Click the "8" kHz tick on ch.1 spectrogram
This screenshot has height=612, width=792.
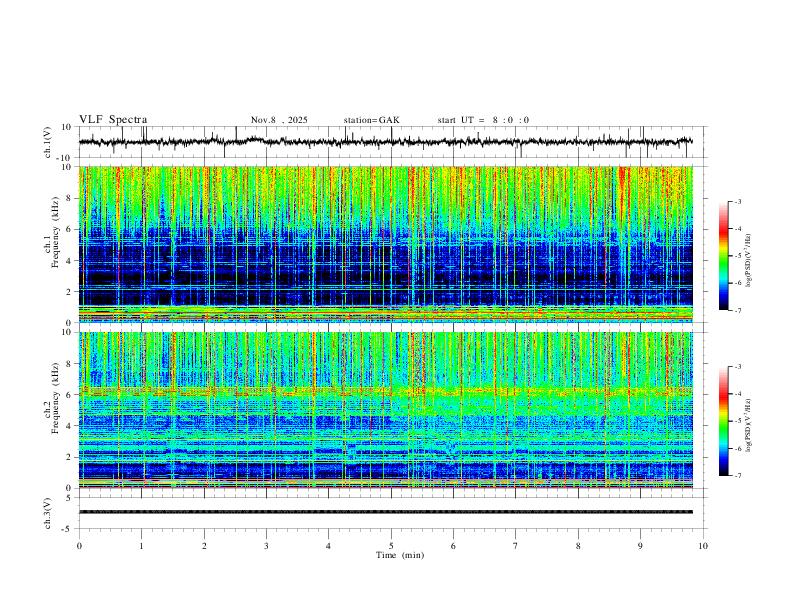pyautogui.click(x=70, y=198)
